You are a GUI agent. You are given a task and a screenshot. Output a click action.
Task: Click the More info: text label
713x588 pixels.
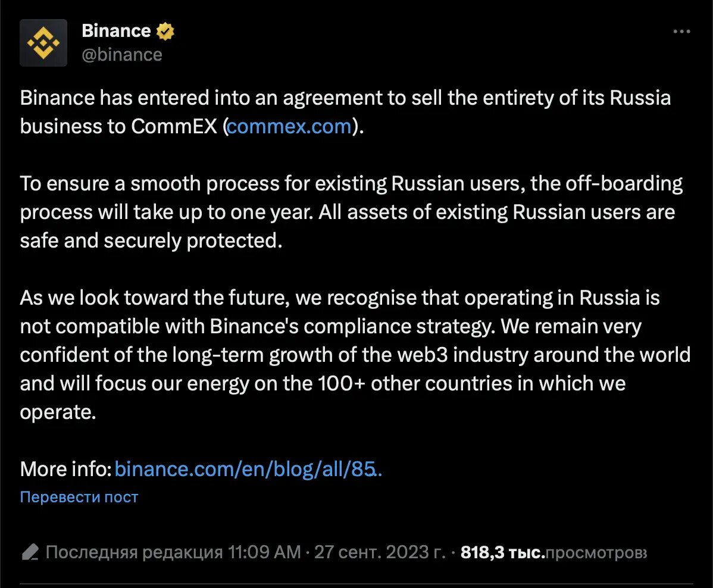[x=66, y=469]
